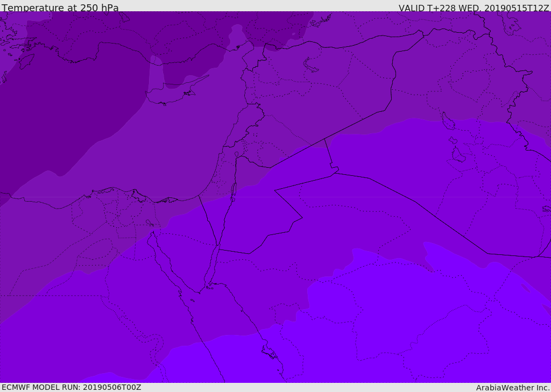Select 'ECMWF MODEL RUN: 20190506T00Z' footer text
Screen dimensions: 551x392
click(72, 387)
